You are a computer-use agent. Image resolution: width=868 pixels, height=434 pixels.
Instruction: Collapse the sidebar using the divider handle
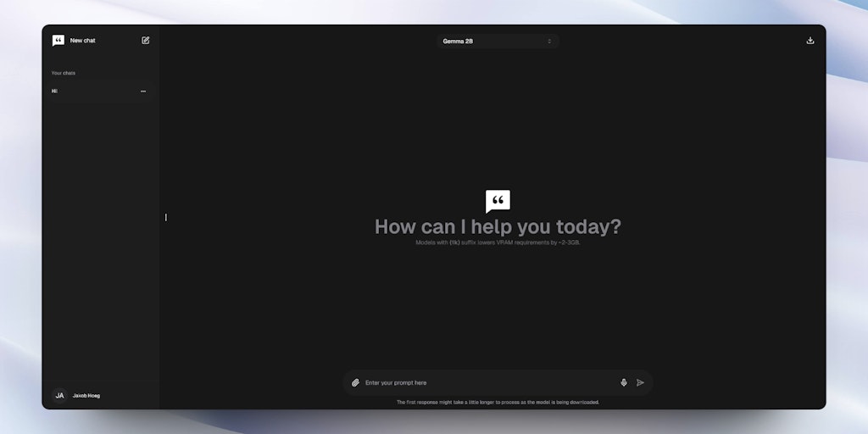[x=165, y=218]
